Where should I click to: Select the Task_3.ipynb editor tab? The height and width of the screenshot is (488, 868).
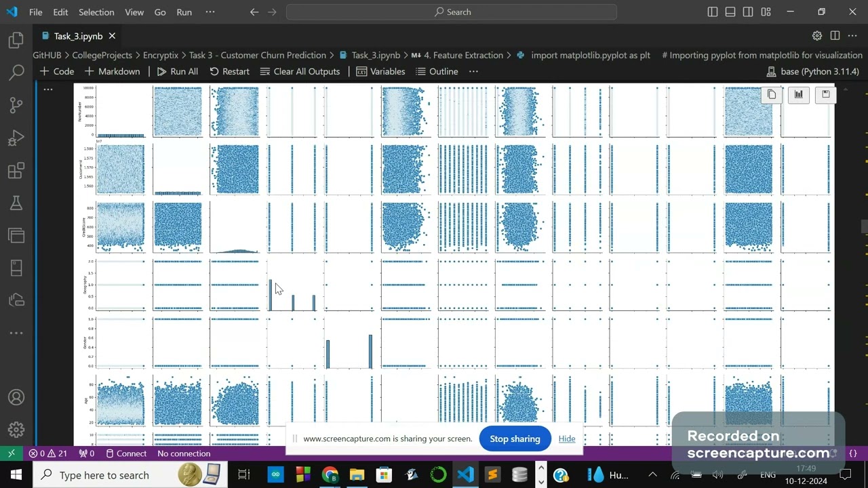click(x=78, y=36)
